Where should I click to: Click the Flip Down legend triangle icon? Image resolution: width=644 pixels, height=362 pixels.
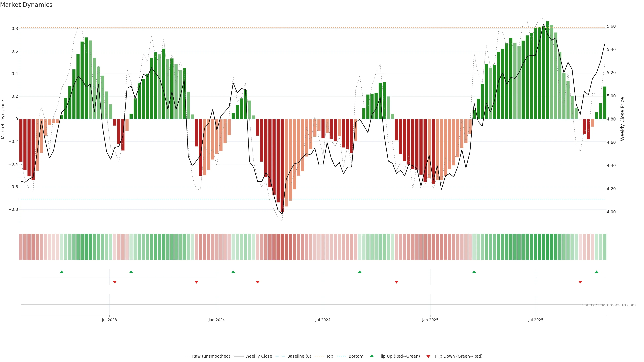pos(428,356)
